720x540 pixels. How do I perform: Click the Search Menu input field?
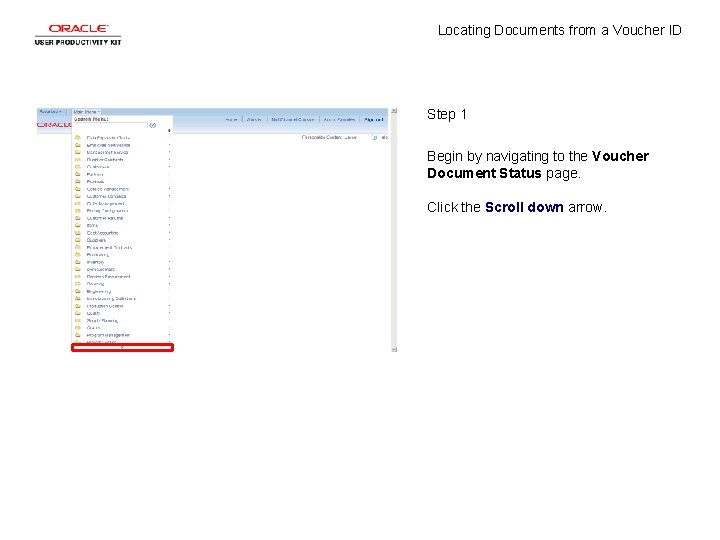coord(110,125)
